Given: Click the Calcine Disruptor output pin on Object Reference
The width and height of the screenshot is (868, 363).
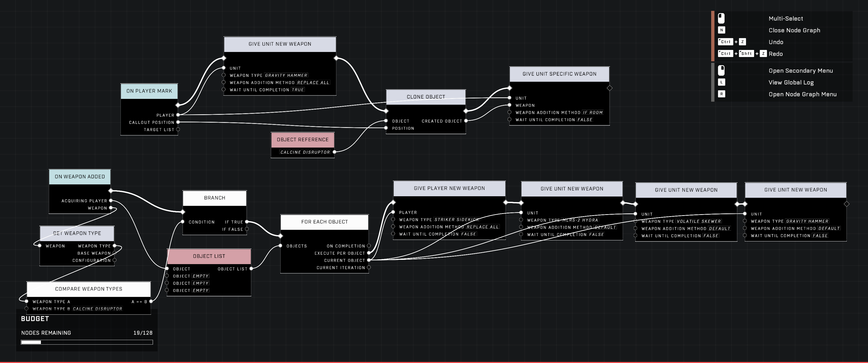Looking at the screenshot, I should 334,152.
